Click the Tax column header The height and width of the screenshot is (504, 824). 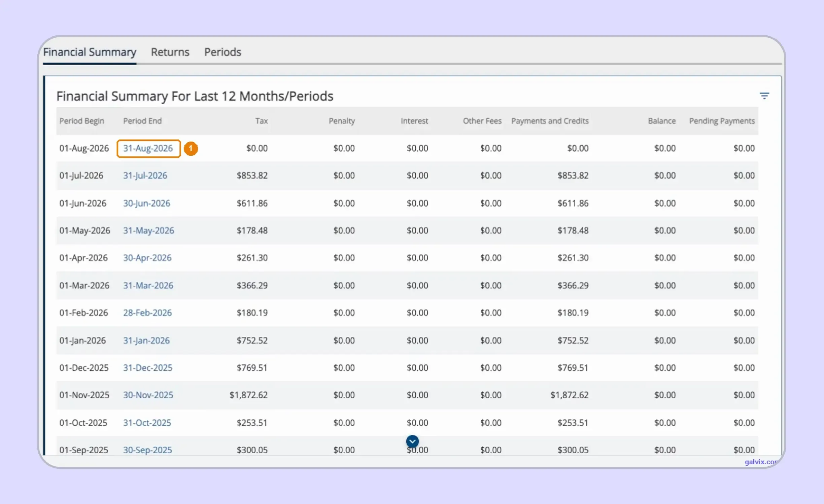pyautogui.click(x=262, y=121)
